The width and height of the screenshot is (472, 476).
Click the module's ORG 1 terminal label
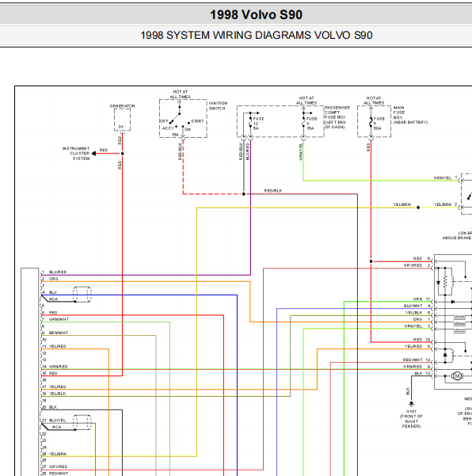click(421, 319)
